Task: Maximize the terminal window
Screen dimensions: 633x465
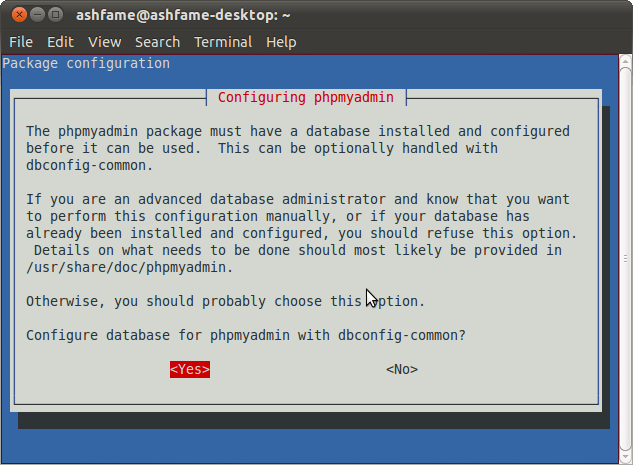Action: 56,15
